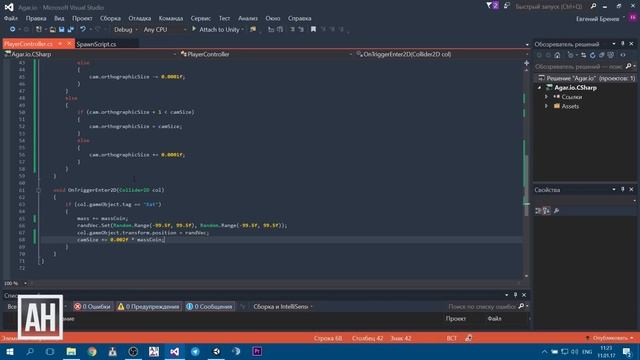Close the PlayerController.cs tab
The height and width of the screenshot is (360, 640).
point(69,44)
